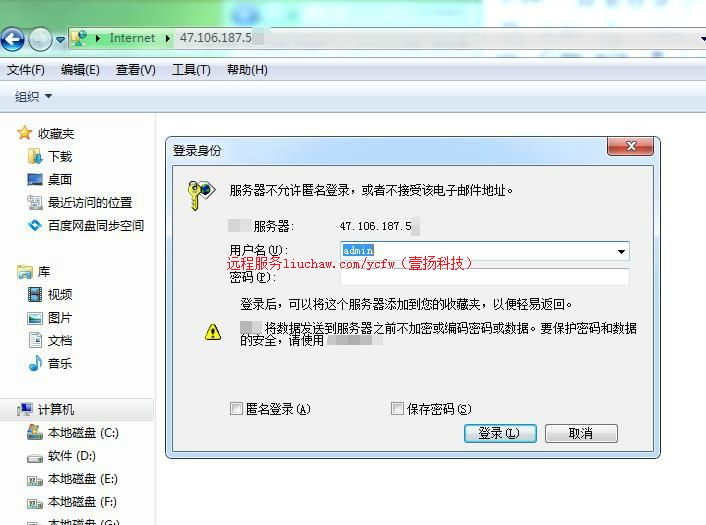The image size is (706, 525).
Task: Open the Tools (工具) menu
Action: coord(191,70)
